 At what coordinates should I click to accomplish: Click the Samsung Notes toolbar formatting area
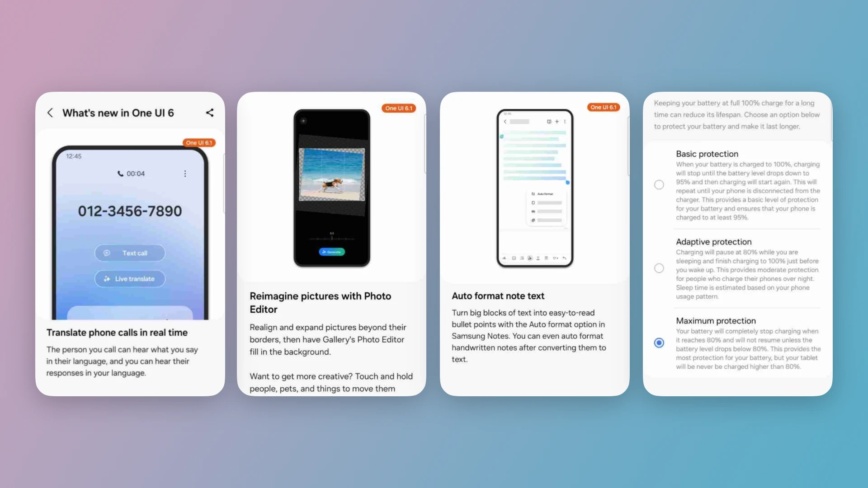pyautogui.click(x=533, y=258)
